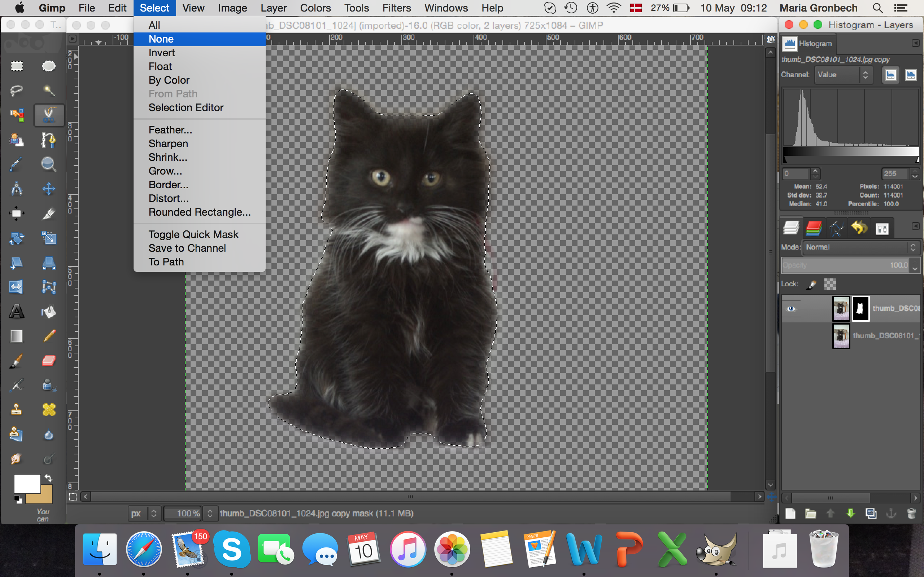This screenshot has height=577, width=924.
Task: Toggle lock alpha channel checkbox
Action: point(830,284)
